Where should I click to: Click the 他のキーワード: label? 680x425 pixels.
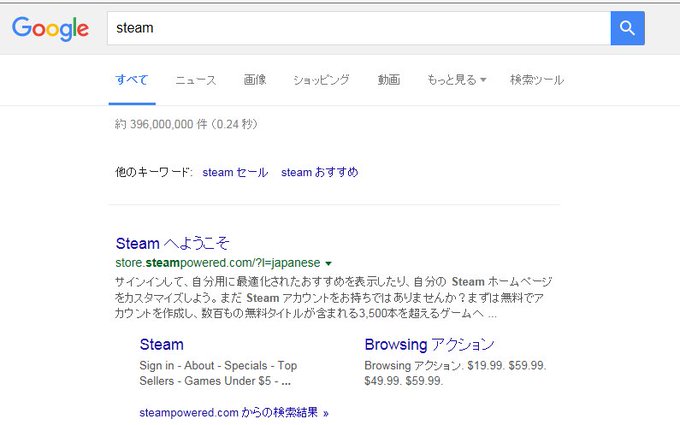tap(154, 172)
